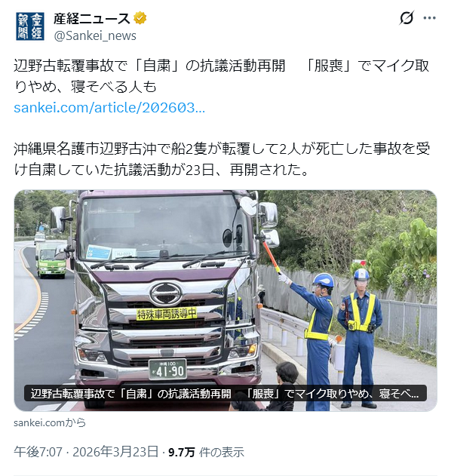This screenshot has height=476, width=451.
Task: Click the Hino logo on the truck grille
Action: [x=166, y=293]
